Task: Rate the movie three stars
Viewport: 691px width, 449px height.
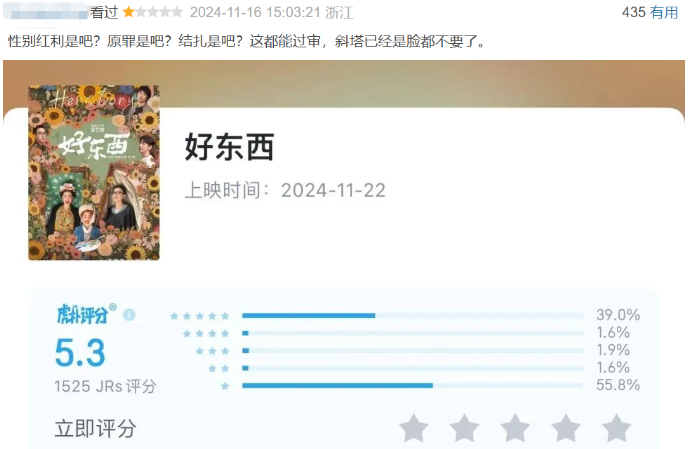Action: click(515, 428)
